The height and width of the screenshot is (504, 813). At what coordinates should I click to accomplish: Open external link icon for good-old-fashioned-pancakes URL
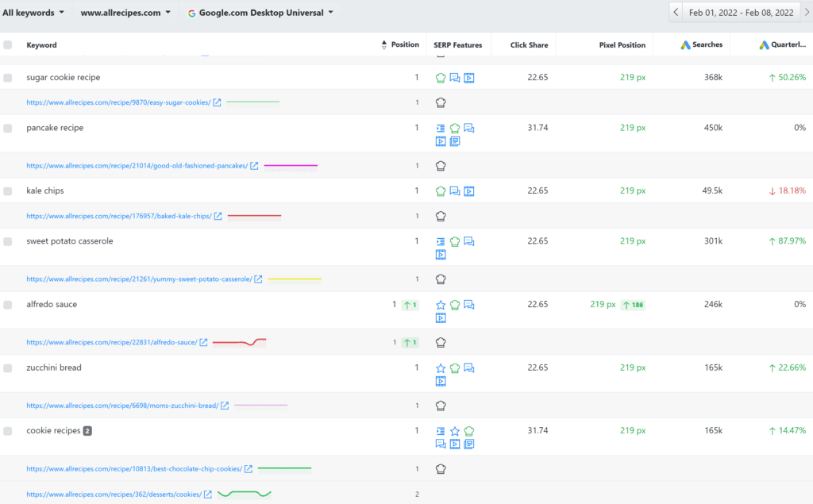[254, 166]
